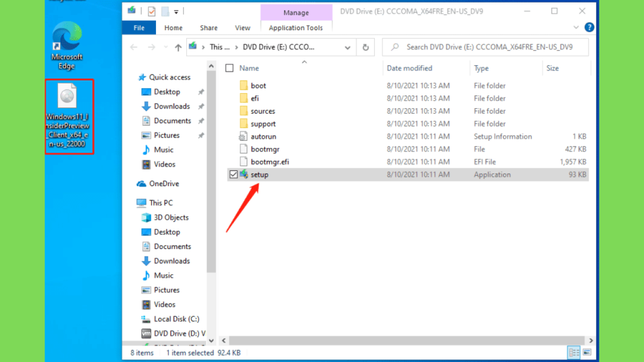Switch to the Share ribbon tab
This screenshot has height=362, width=644.
click(209, 28)
